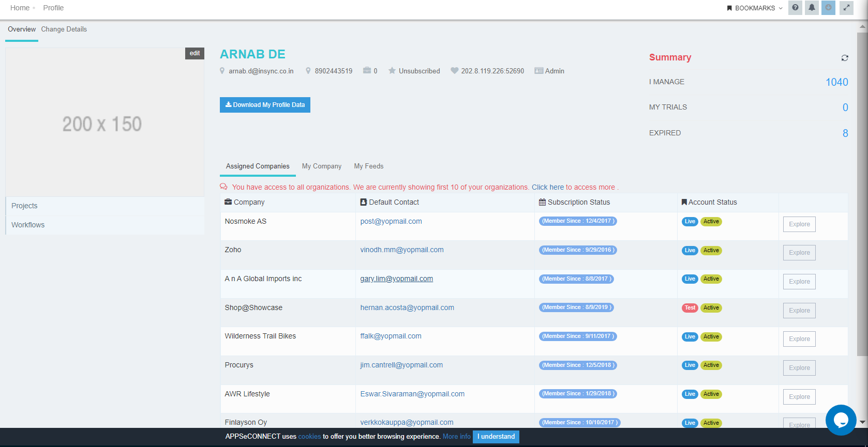
Task: Click the Live badge for Zoho
Action: click(x=690, y=250)
